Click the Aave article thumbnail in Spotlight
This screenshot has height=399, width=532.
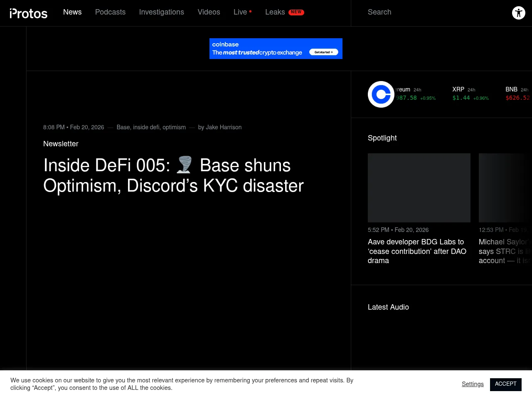pyautogui.click(x=419, y=187)
